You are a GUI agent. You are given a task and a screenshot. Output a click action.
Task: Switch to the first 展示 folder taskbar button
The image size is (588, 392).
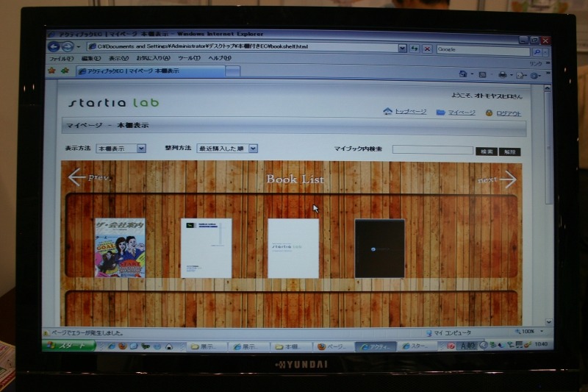pos(207,346)
